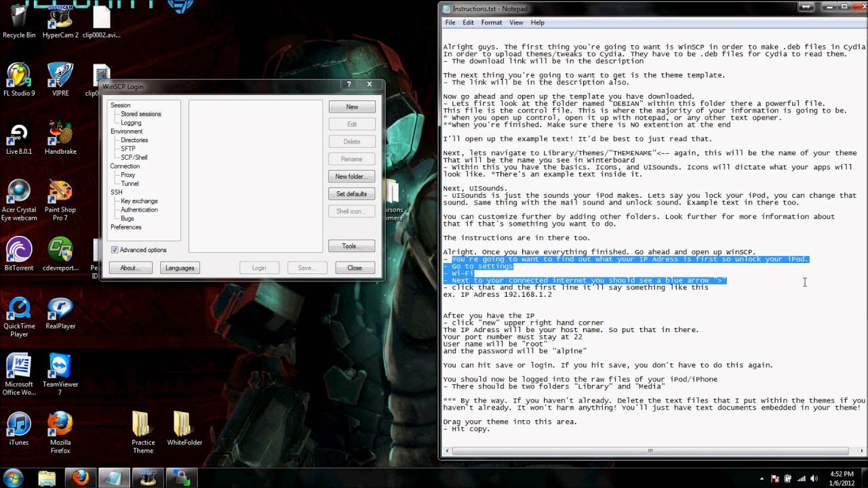Open Notepad Edit menu
Image resolution: width=868 pixels, height=488 pixels.
click(x=468, y=22)
